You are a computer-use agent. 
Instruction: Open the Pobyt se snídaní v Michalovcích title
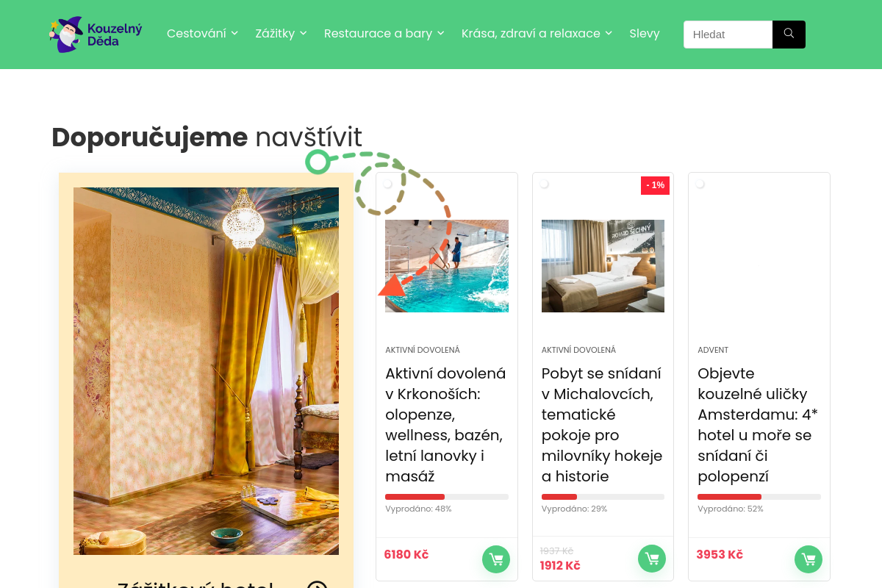pyautogui.click(x=602, y=425)
